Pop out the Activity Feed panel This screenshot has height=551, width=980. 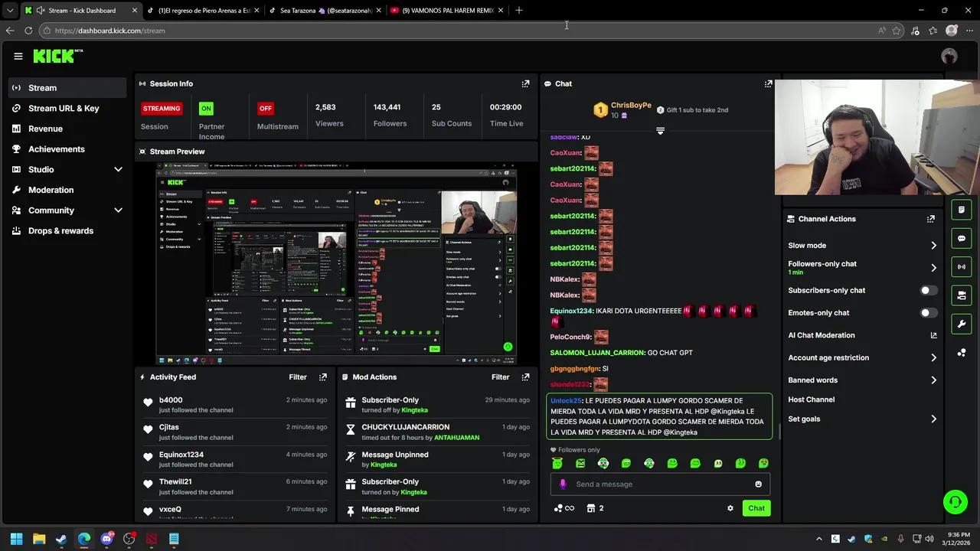[323, 377]
